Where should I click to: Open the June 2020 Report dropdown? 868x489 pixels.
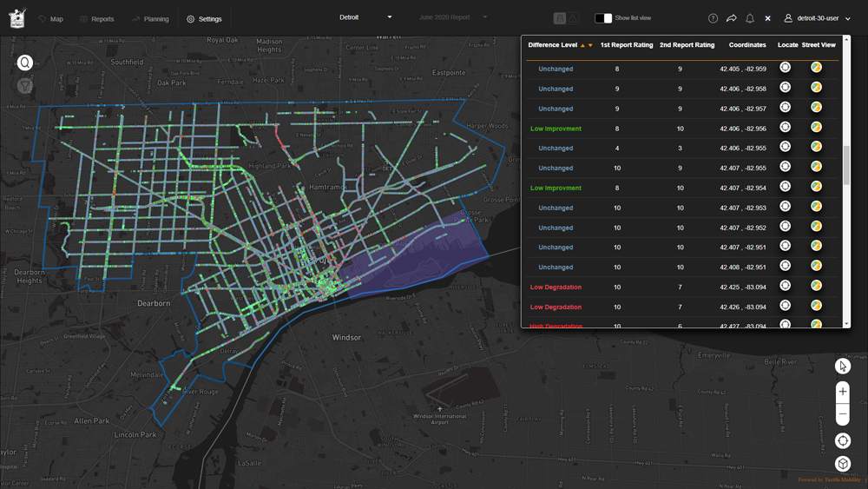(x=453, y=17)
